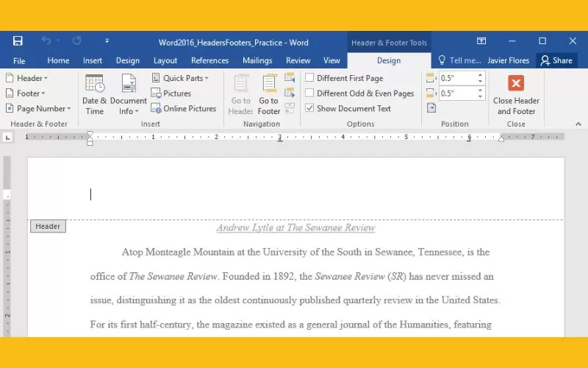
Task: Enable Different Odd & Even Pages
Action: tap(309, 93)
